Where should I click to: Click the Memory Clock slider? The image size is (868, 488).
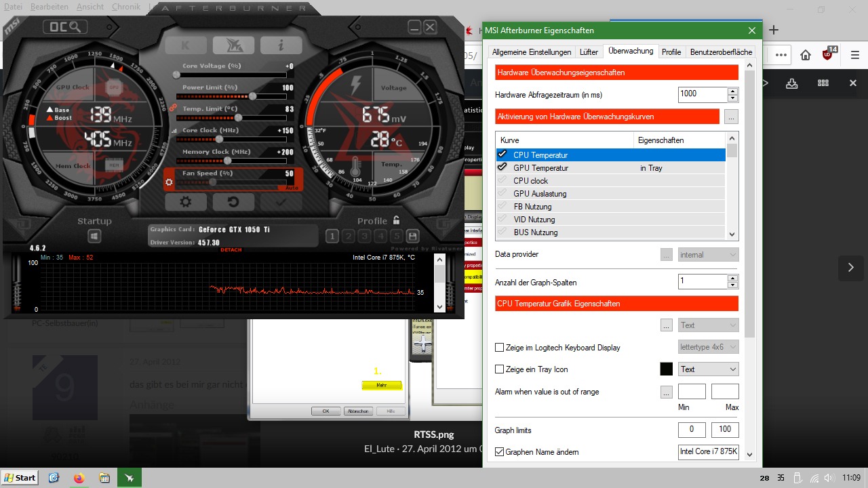click(231, 161)
